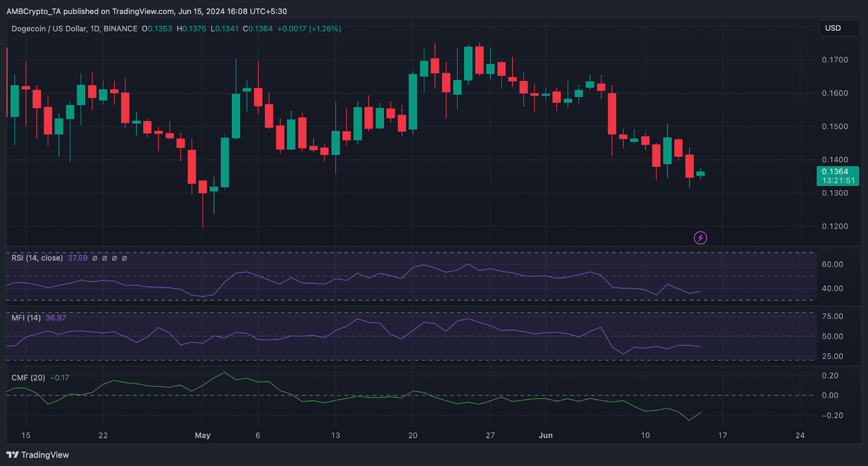Screen dimensions: 868x466
Task: Click the Dogecoin / US Dollar symbol title
Action: point(74,29)
